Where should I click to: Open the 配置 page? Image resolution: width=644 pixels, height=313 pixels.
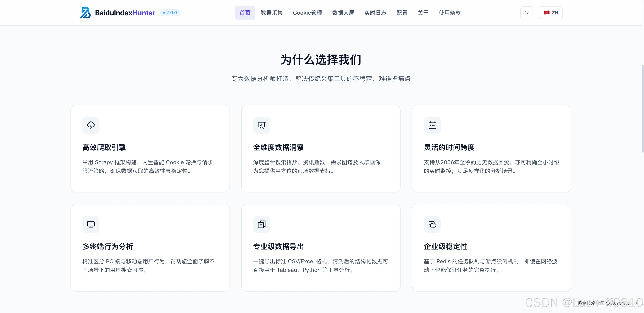point(402,13)
